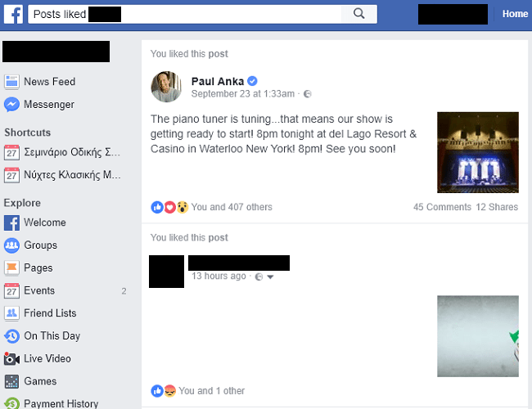Screen dimensions: 532x409
Task: View the 12 Shares link
Action: 497,207
